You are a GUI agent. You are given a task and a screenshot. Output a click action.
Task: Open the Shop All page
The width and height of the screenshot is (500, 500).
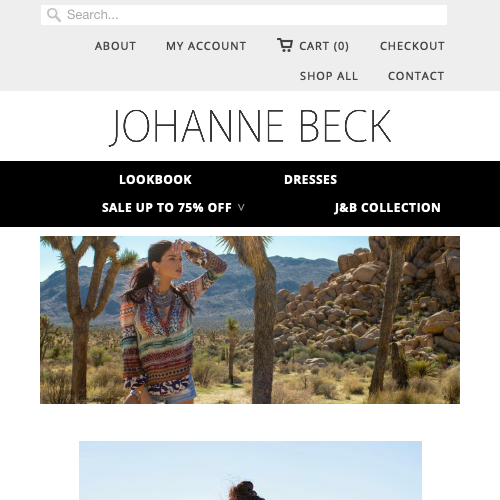[329, 76]
